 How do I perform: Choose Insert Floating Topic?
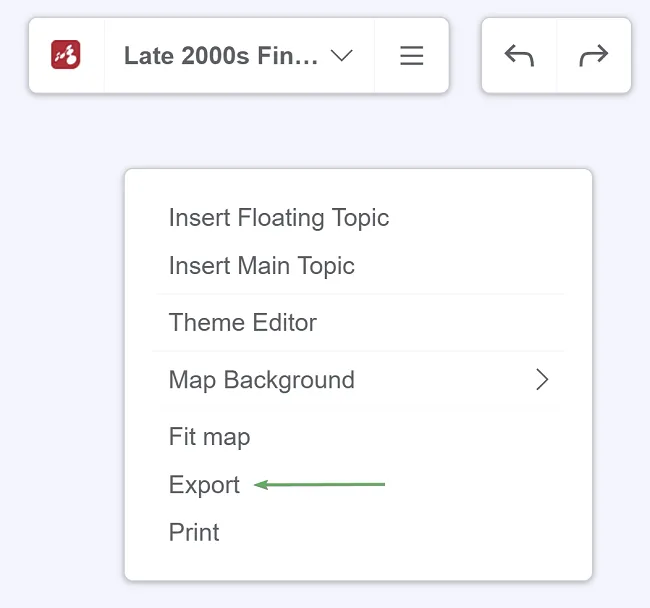[279, 218]
